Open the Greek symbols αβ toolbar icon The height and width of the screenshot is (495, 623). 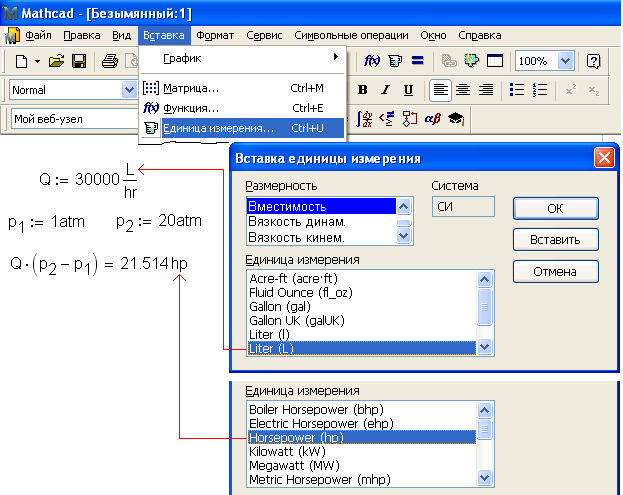coord(433,118)
